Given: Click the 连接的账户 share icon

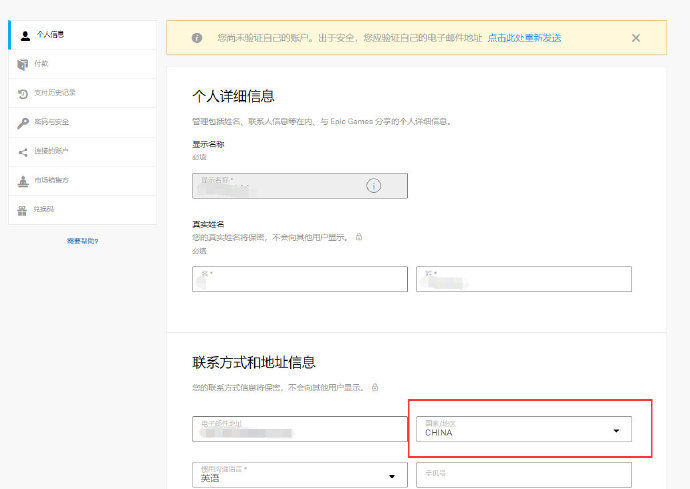Looking at the screenshot, I should pos(24,152).
